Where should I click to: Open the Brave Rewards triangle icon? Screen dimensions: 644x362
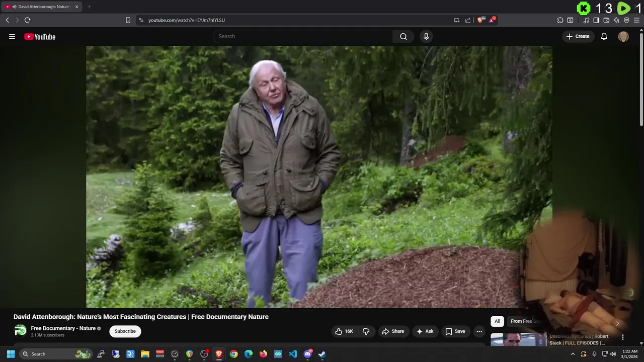click(492, 20)
